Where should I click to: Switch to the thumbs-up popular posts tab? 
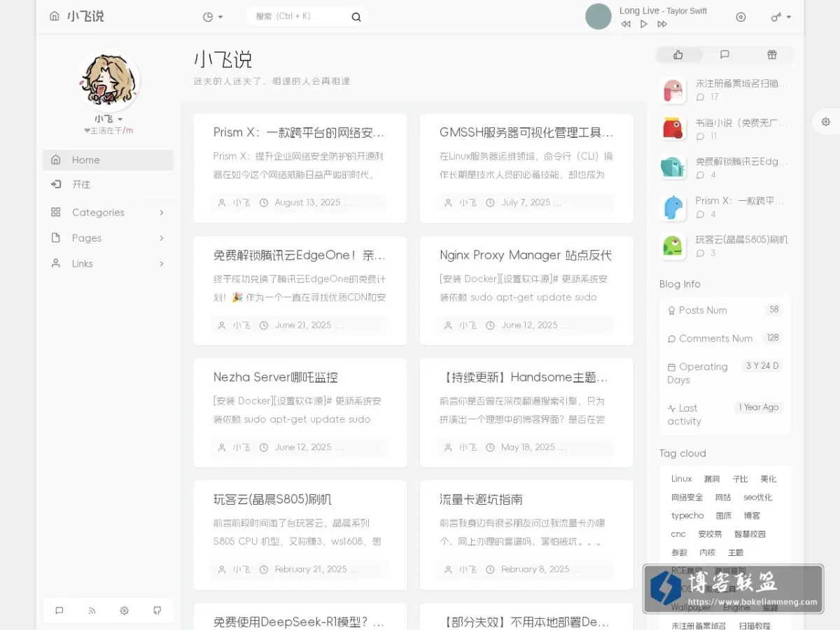[x=678, y=55]
